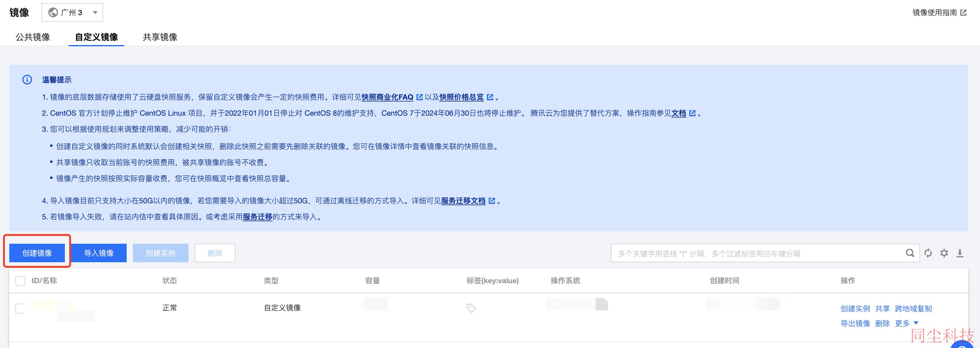Click the 创建镜像 button
This screenshot has width=980, height=348.
(37, 253)
